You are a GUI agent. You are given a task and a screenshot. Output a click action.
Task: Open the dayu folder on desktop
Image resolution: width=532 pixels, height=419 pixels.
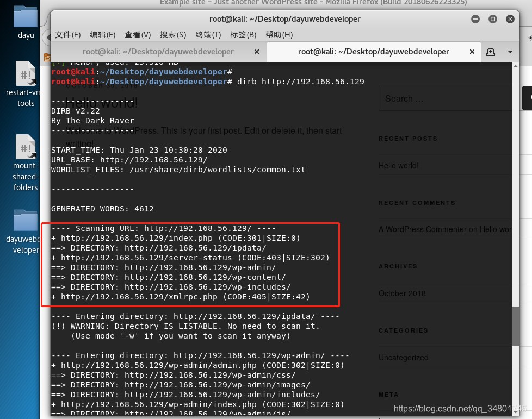tap(26, 17)
